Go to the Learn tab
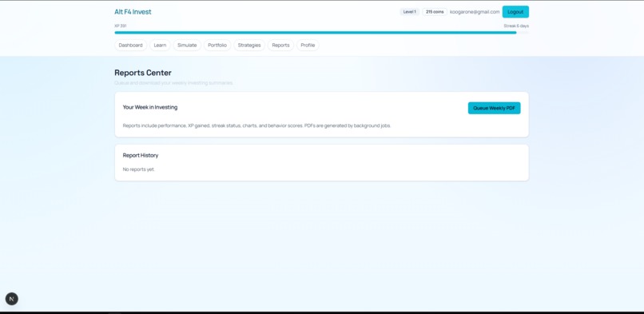This screenshot has height=314, width=644. (x=160, y=46)
